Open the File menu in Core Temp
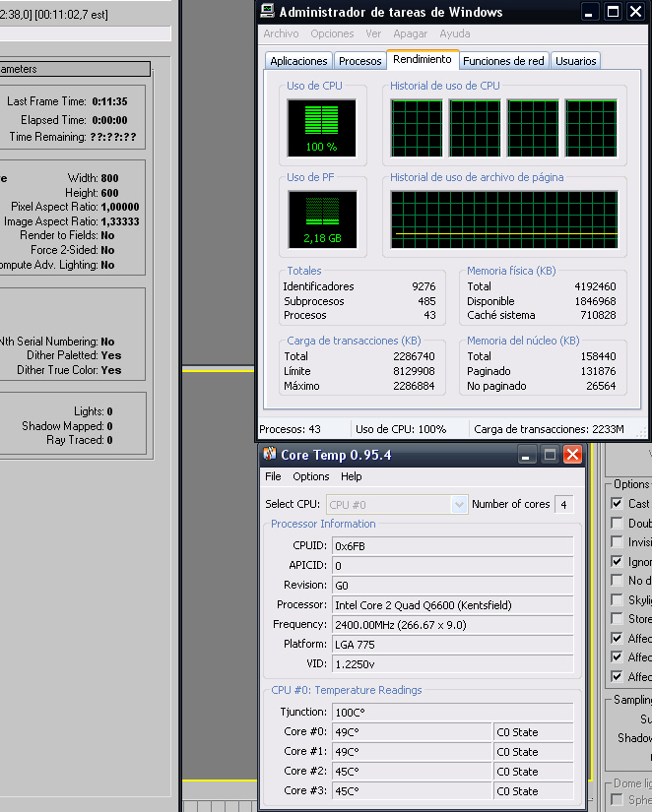Screen dimensions: 652x812 click(273, 476)
